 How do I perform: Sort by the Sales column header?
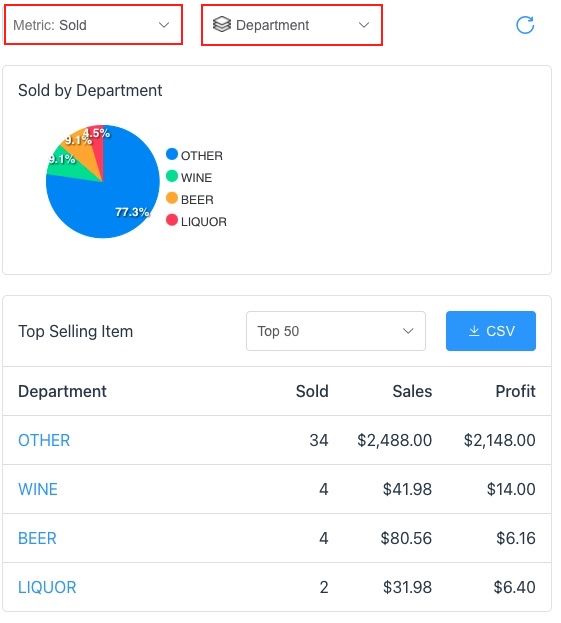point(412,391)
